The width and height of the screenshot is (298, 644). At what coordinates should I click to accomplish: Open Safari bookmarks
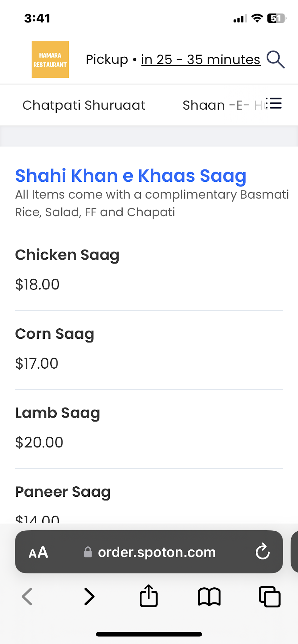[x=209, y=597]
